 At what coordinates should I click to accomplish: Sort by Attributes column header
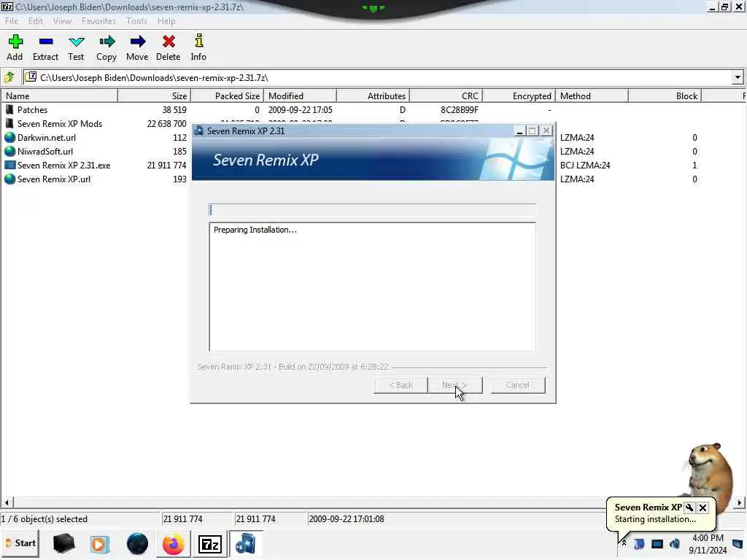pyautogui.click(x=373, y=96)
